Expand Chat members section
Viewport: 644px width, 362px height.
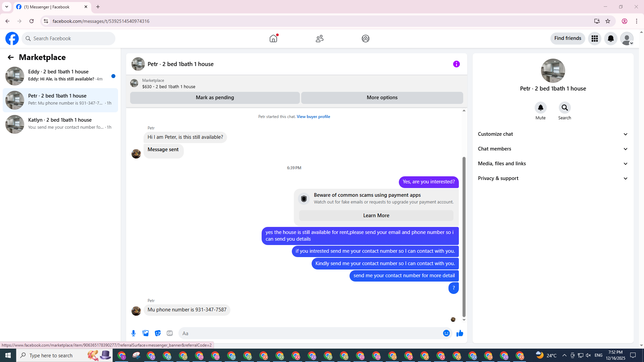(553, 149)
